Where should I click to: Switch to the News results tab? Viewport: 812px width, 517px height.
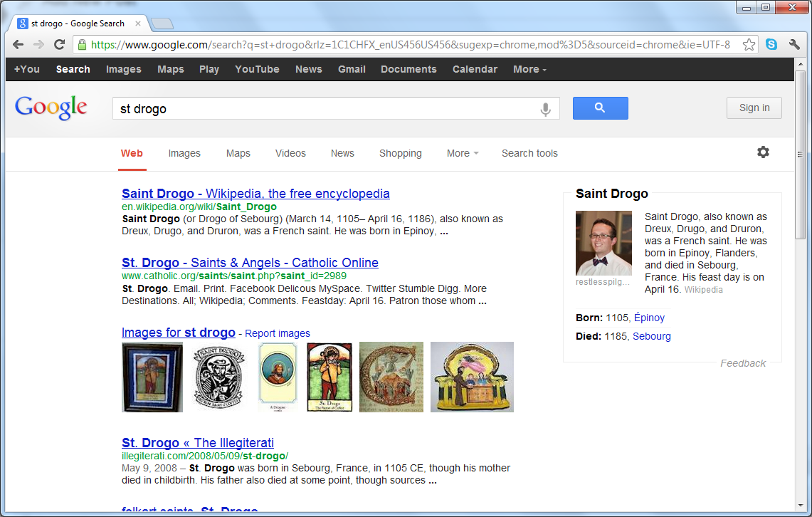point(342,153)
